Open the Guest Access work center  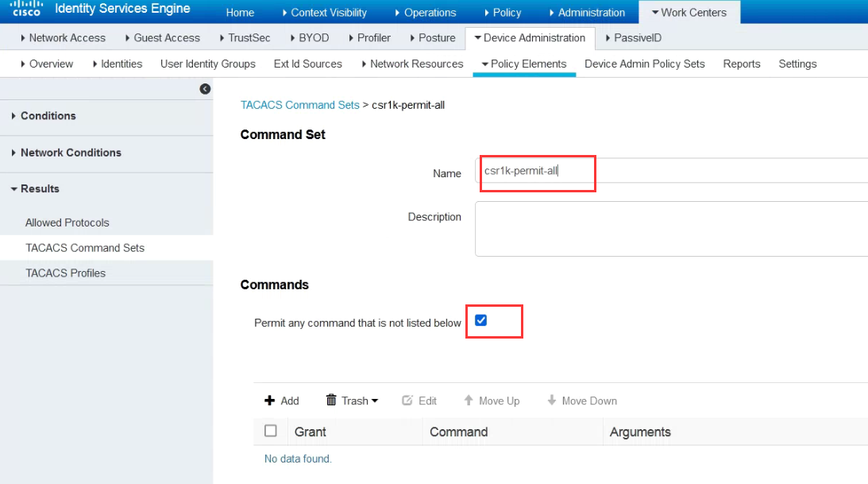(162, 37)
